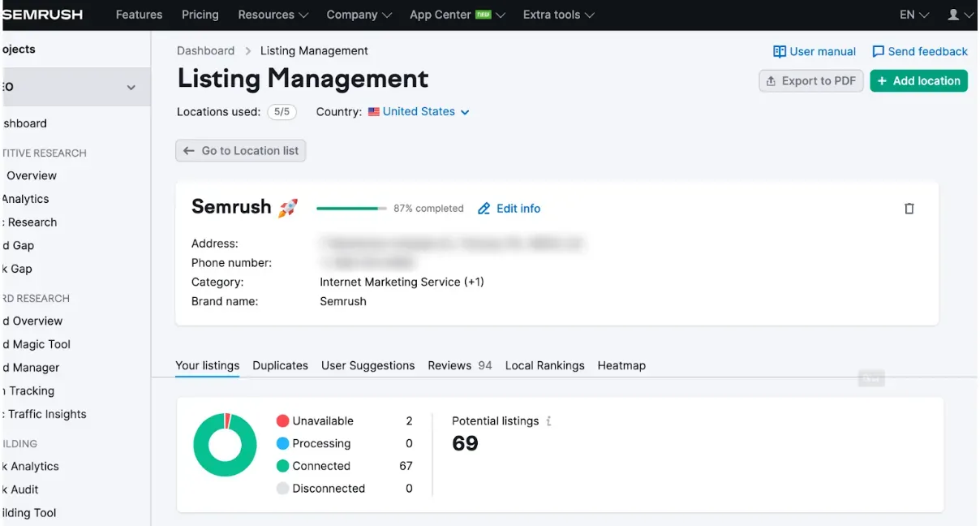The height and width of the screenshot is (526, 980).
Task: Click the red Unavailable legend dot
Action: (x=282, y=420)
